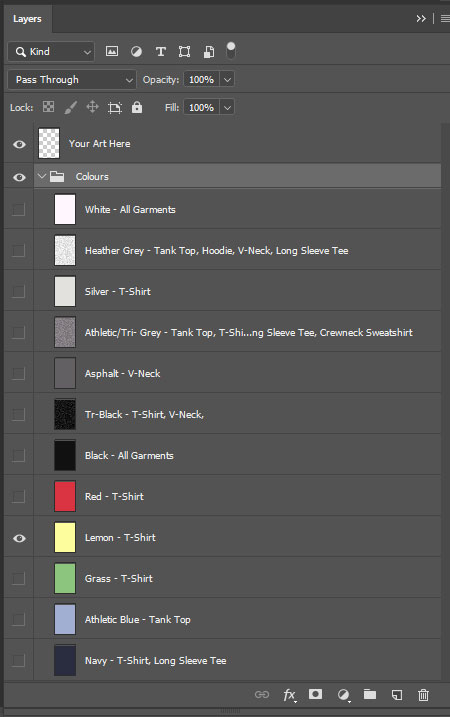Filter for type layers icon
Viewport: 450px width, 717px height.
[161, 52]
